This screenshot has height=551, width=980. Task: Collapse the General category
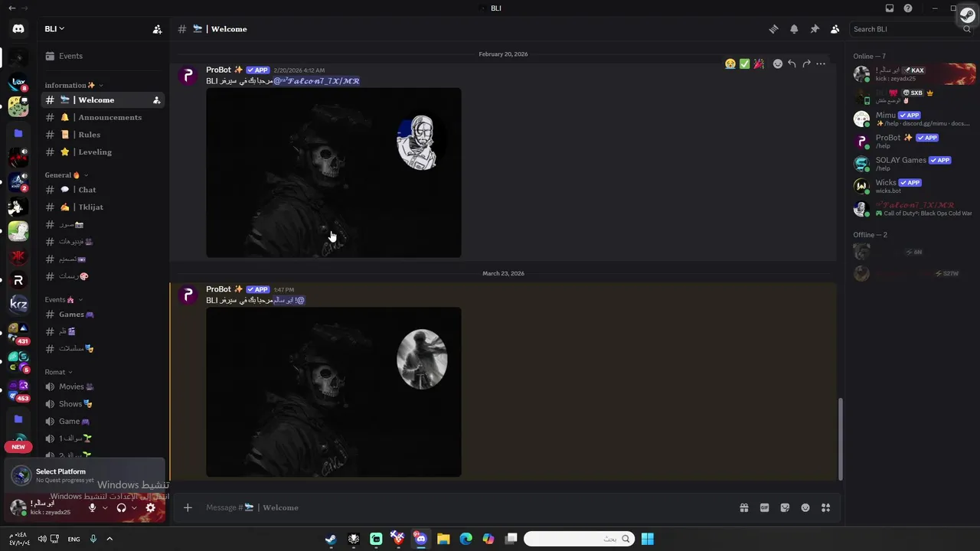coord(66,175)
